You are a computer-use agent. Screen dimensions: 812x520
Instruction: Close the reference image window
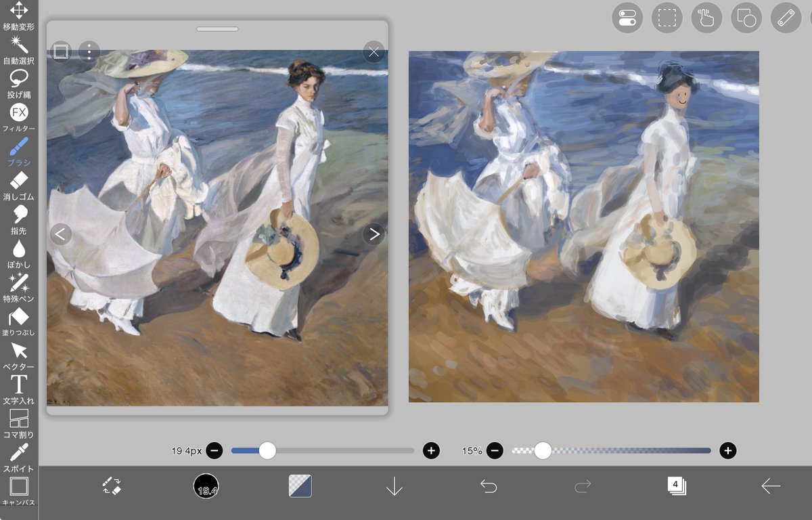(x=374, y=51)
